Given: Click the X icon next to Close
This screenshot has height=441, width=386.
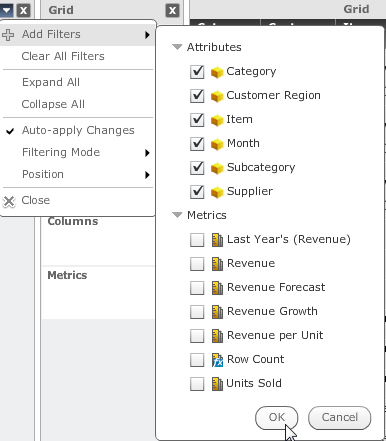Looking at the screenshot, I should click(9, 201).
